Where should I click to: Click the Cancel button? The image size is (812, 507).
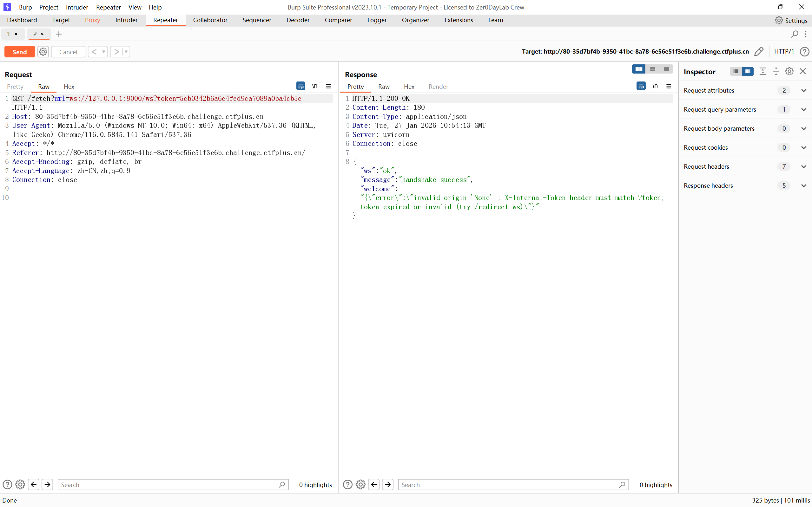[68, 52]
